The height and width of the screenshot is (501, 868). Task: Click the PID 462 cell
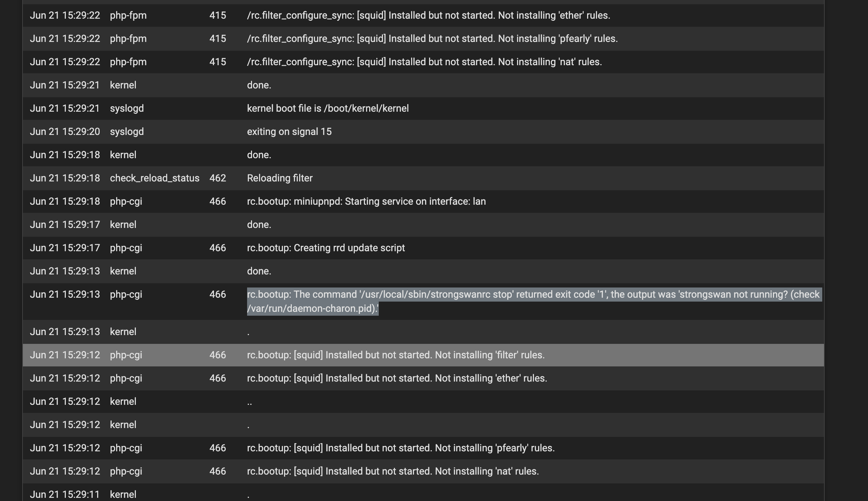point(218,178)
